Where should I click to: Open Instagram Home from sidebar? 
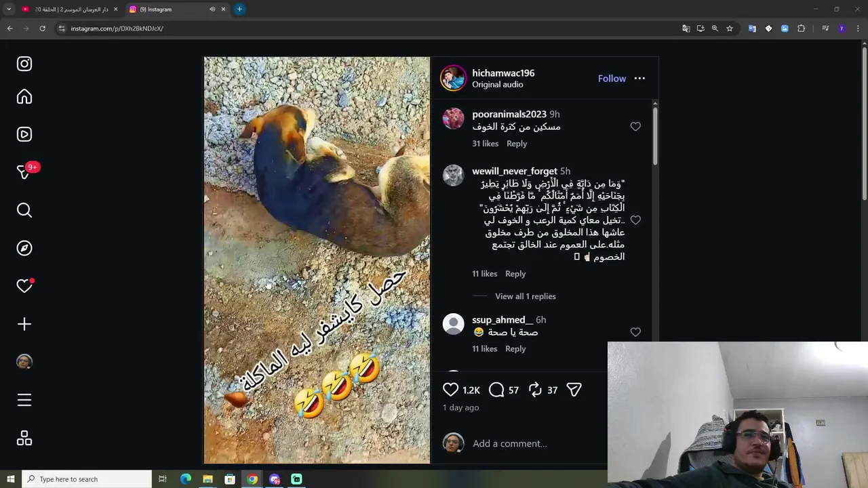tap(24, 97)
